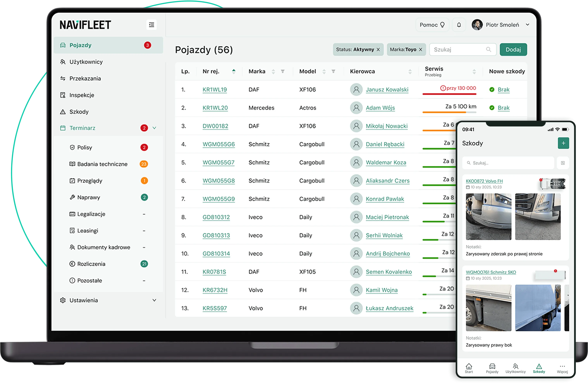Click the Dodaj button

click(513, 50)
